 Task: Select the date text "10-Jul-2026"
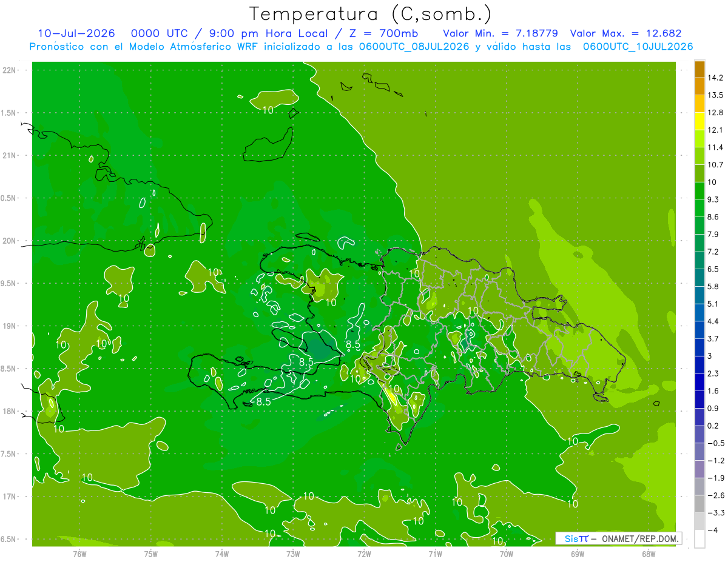coord(76,34)
